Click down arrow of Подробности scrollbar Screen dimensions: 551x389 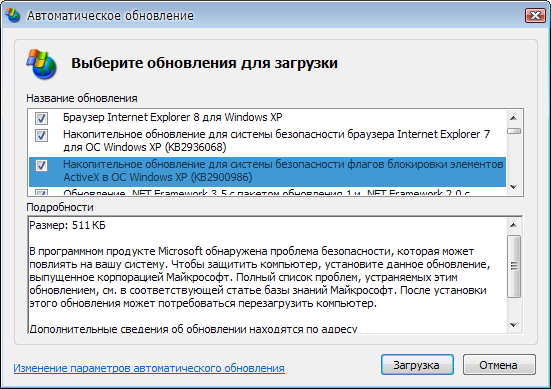coord(513,325)
